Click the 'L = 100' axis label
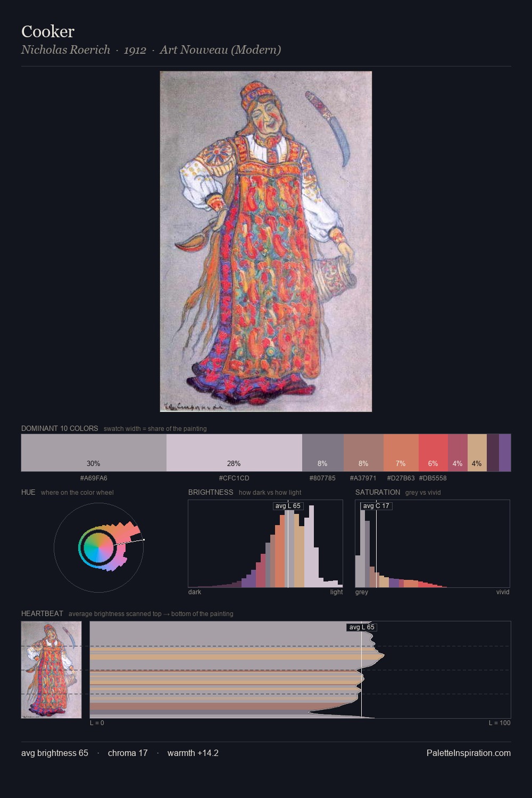The height and width of the screenshot is (798, 532). [x=500, y=723]
